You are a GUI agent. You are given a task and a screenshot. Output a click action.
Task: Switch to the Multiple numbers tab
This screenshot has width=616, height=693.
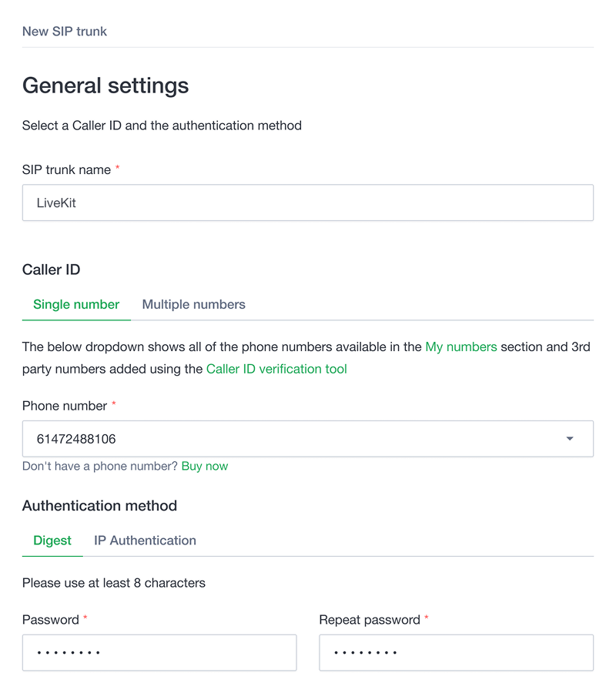tap(193, 304)
